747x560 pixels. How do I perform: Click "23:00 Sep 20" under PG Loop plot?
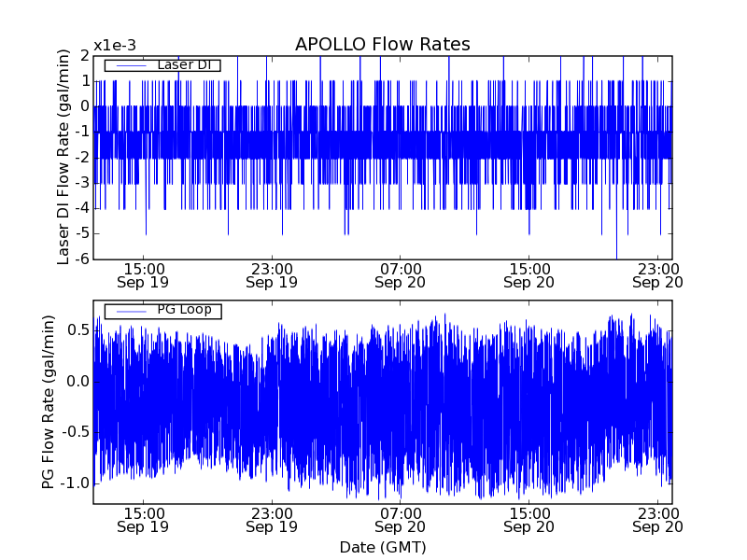tap(658, 520)
